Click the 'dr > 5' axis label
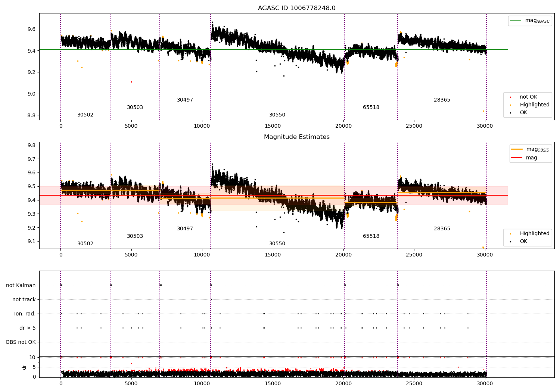The height and width of the screenshot is (392, 560). [x=28, y=328]
